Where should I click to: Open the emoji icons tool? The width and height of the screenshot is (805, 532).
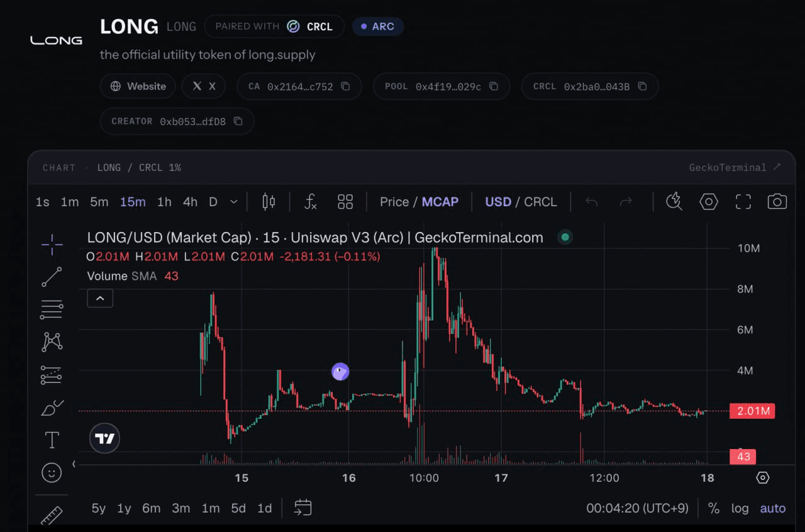pos(52,472)
